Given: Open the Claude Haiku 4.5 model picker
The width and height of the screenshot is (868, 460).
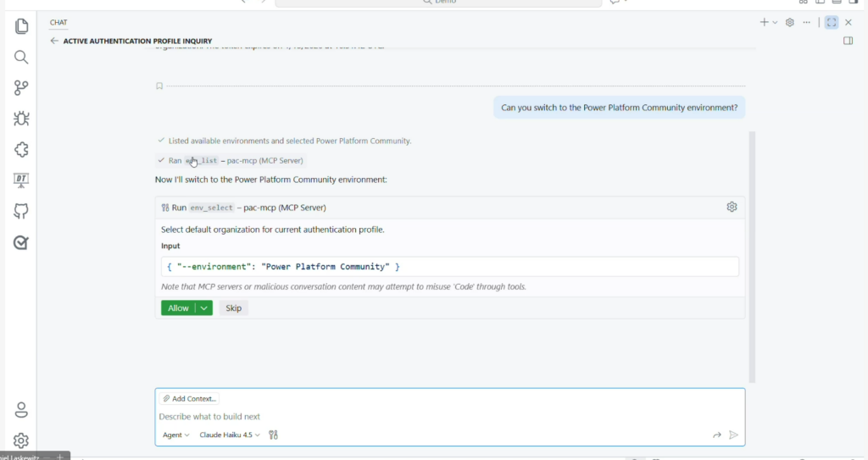Looking at the screenshot, I should point(229,435).
